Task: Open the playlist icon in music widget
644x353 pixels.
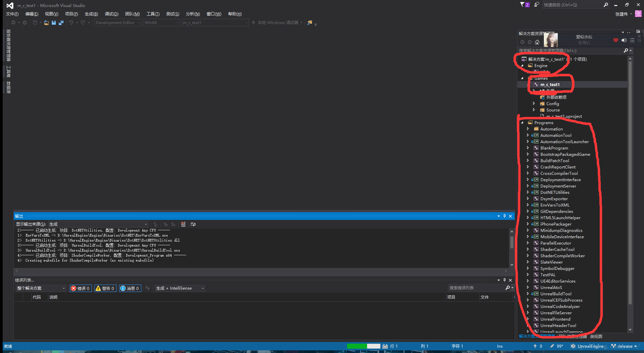Action: (632, 40)
